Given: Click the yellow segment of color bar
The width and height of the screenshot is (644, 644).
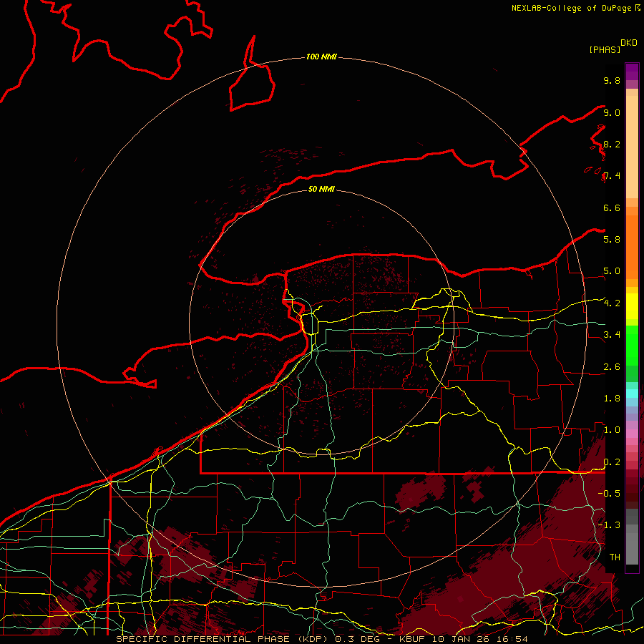Looking at the screenshot, I should point(632,306).
